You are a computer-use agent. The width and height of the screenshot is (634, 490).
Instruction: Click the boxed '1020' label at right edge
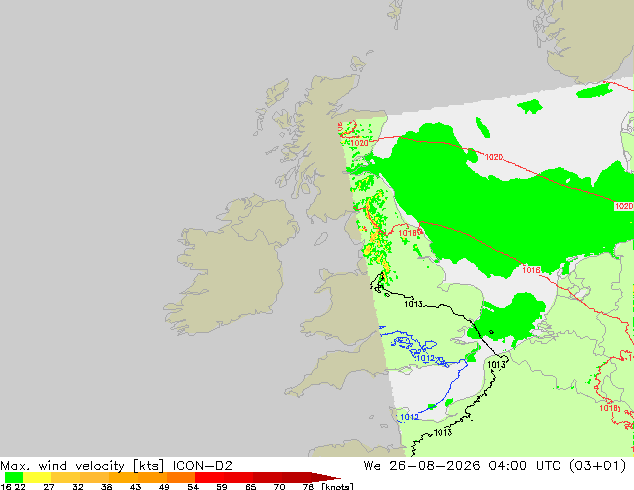pos(623,206)
